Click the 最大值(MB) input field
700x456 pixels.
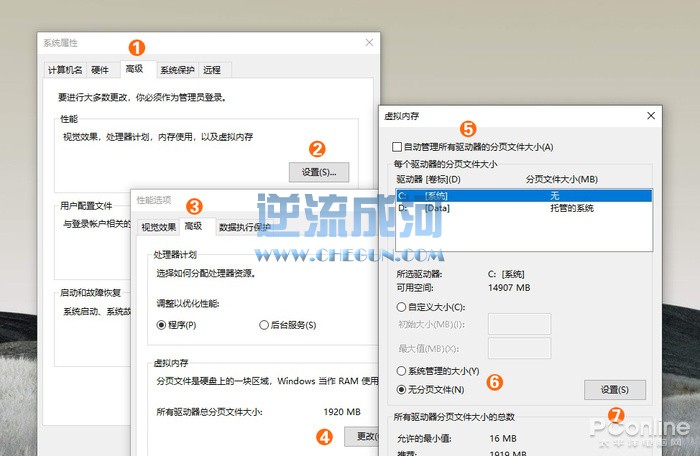[519, 348]
